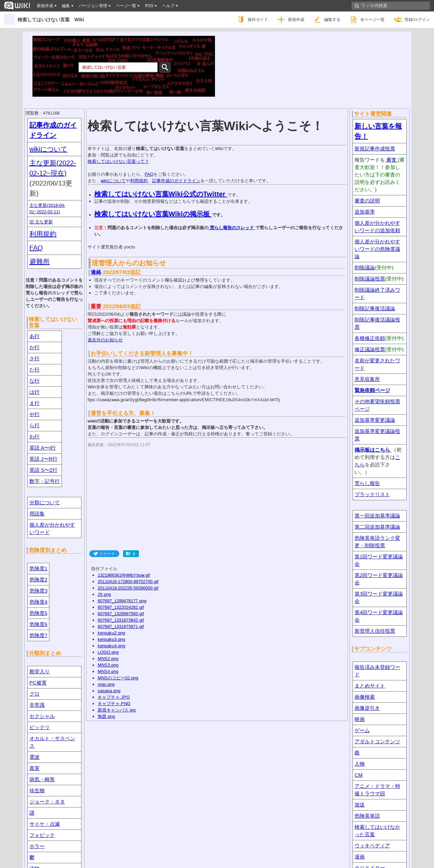
Task: Open attachment LOGO.png
Action: pos(108,652)
